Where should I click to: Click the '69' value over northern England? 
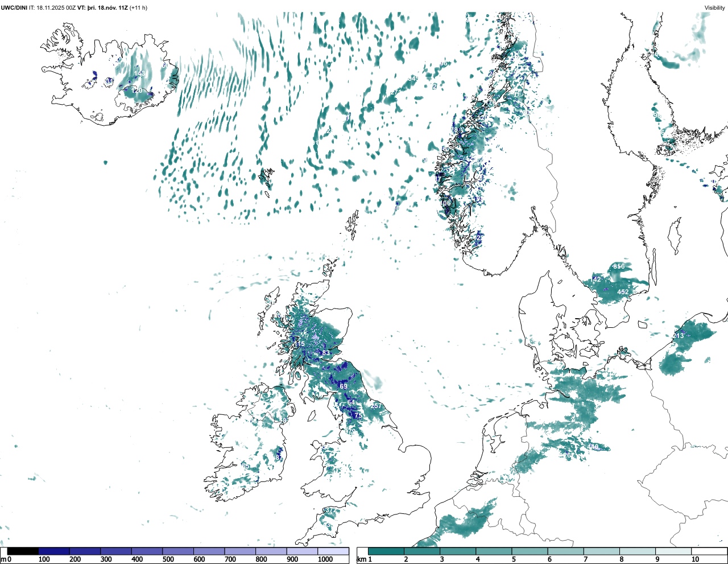344,386
